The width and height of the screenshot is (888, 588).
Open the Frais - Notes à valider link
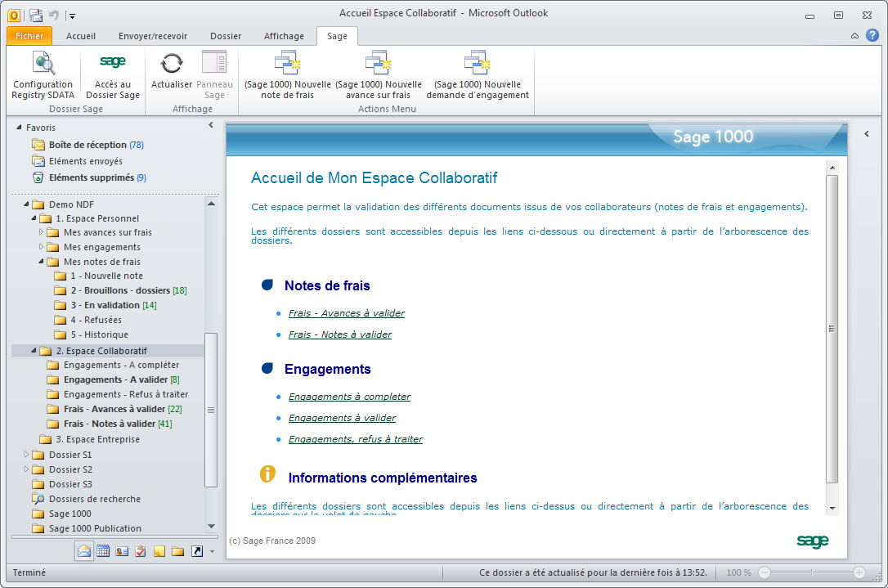(340, 334)
